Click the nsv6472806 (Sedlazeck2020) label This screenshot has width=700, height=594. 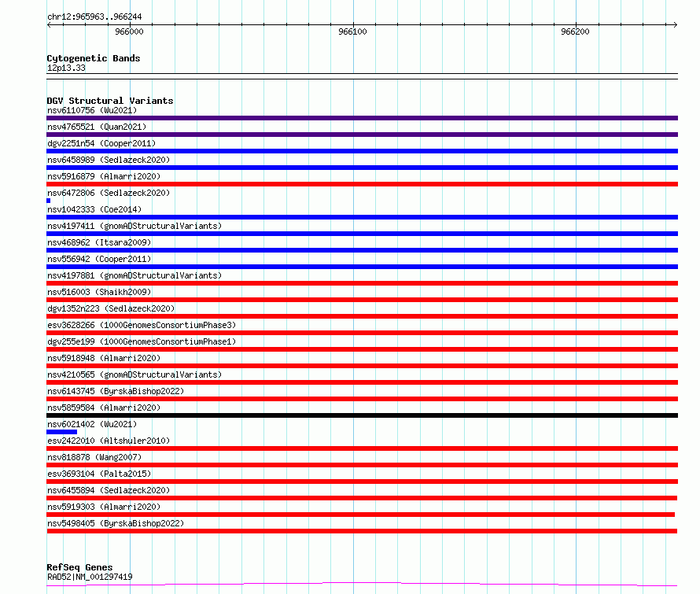109,193
